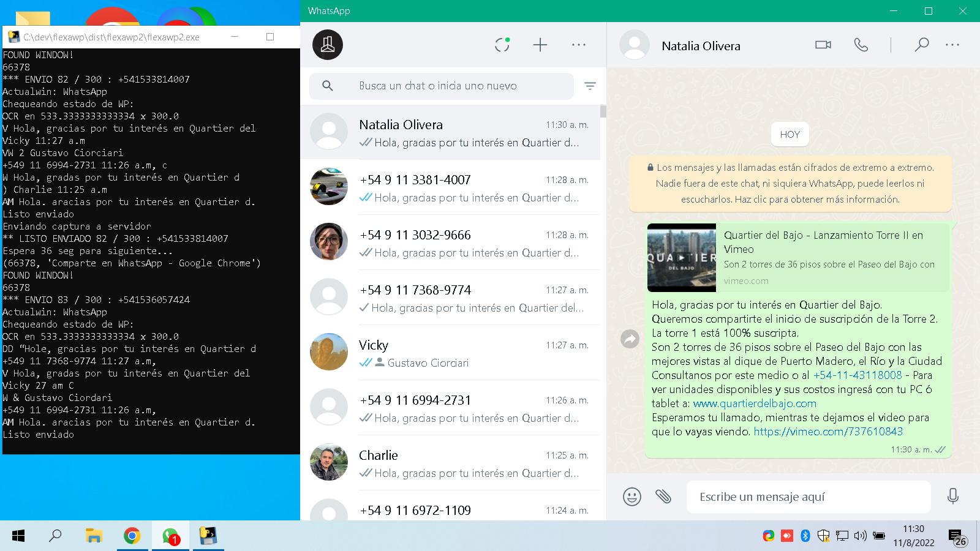This screenshot has height=551, width=980.
Task: Forward the Quartier del Bajo message
Action: point(630,339)
